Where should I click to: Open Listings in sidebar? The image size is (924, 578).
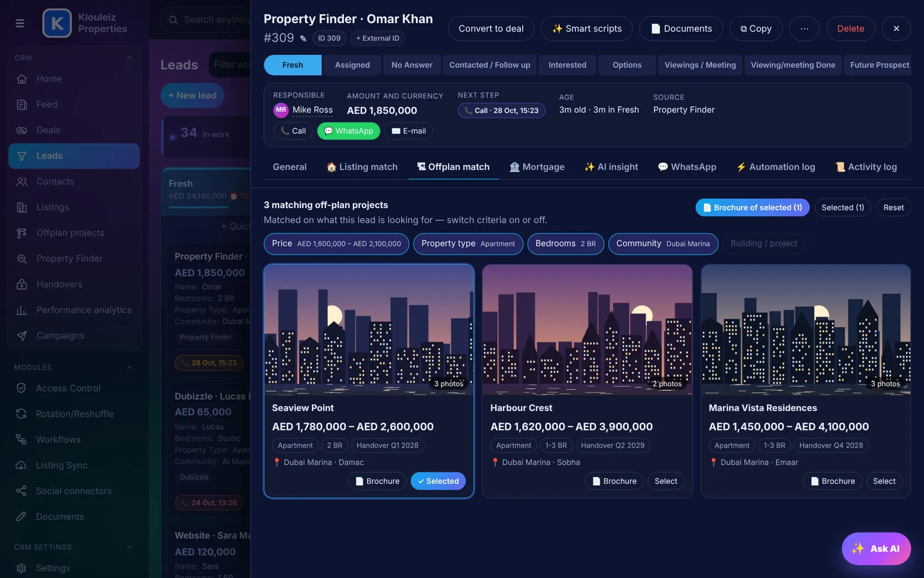74,208
